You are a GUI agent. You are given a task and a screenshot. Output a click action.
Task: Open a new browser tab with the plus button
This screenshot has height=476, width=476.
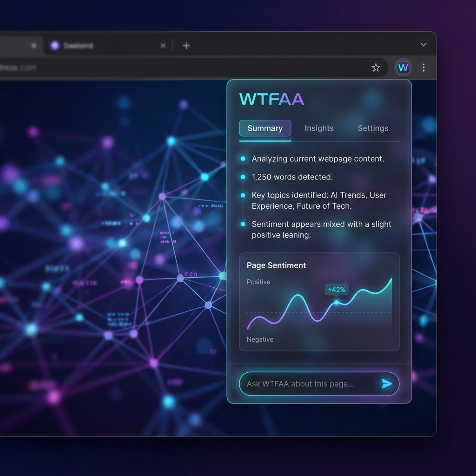pyautogui.click(x=186, y=45)
